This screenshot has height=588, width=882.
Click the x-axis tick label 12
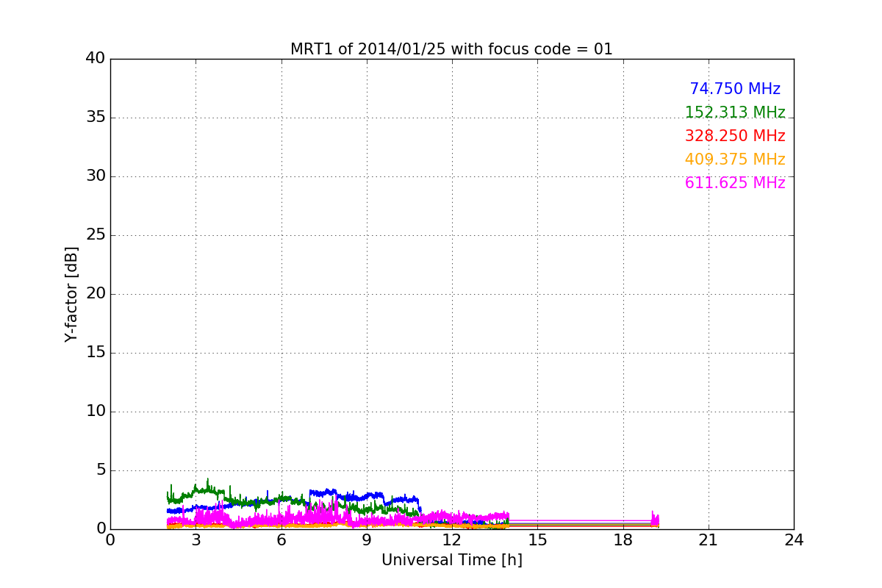point(452,539)
